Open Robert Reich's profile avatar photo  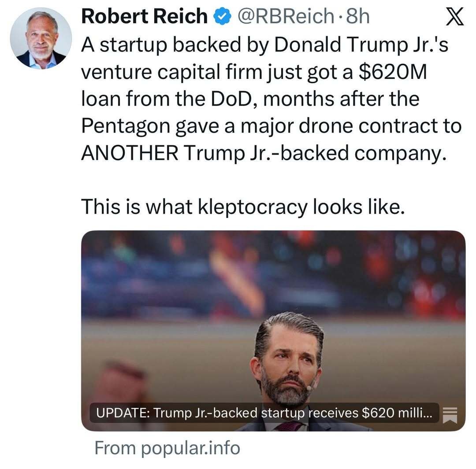click(x=41, y=39)
